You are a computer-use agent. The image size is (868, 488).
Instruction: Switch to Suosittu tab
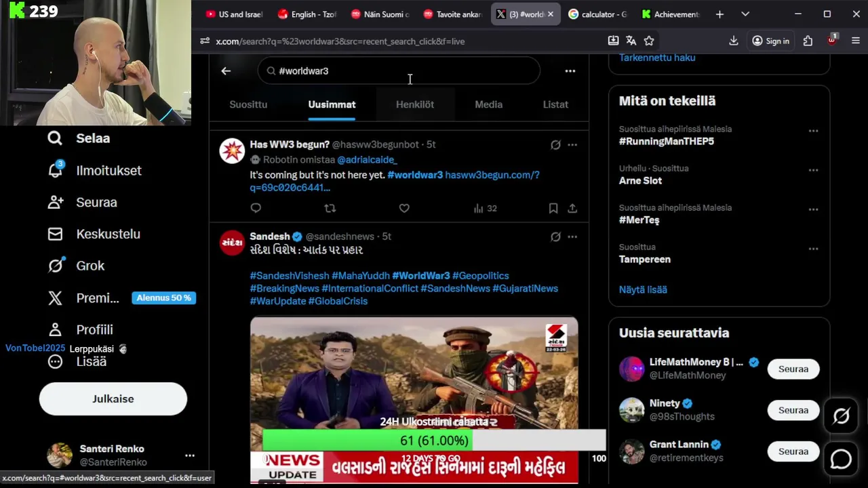248,104
